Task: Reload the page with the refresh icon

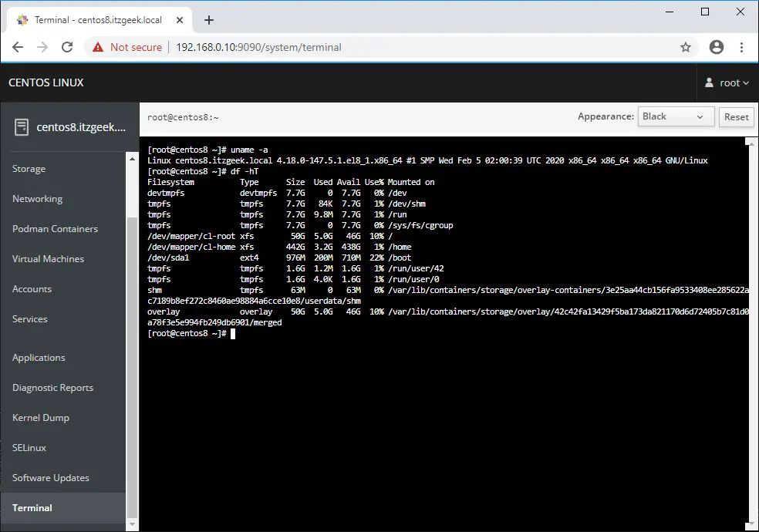Action: (x=67, y=47)
